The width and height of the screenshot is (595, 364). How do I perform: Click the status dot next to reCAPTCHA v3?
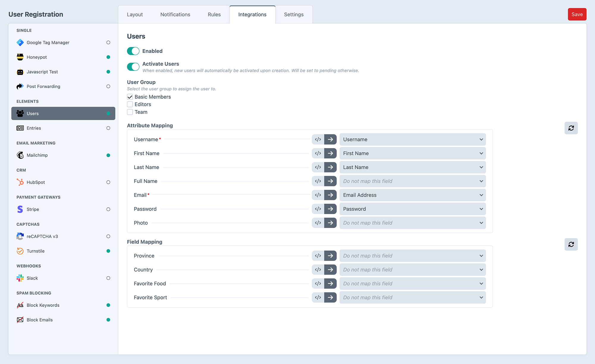(x=108, y=236)
